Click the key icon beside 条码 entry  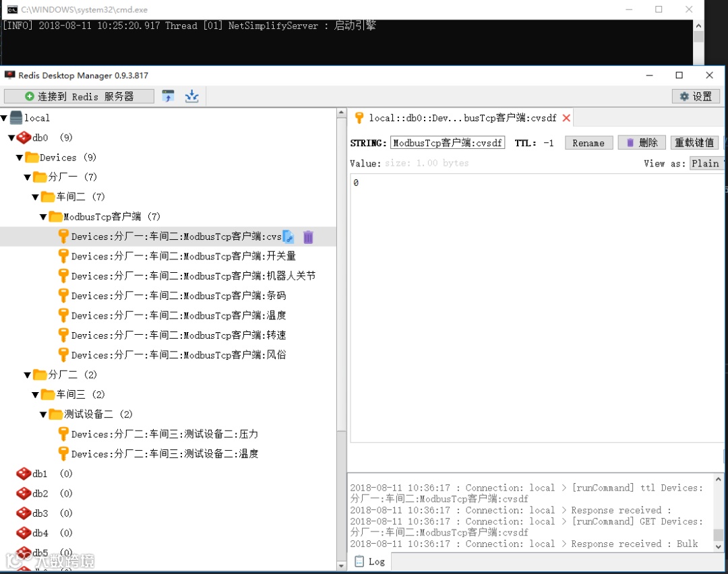click(63, 296)
